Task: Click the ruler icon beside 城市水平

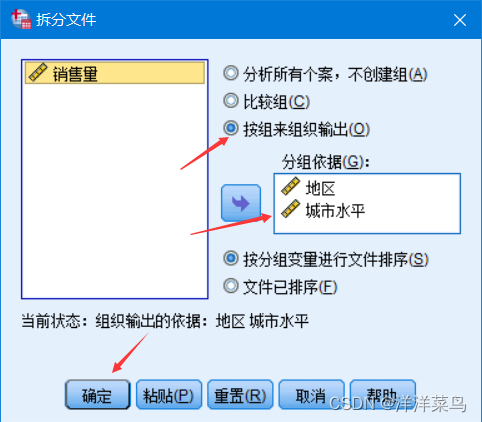Action: point(290,209)
